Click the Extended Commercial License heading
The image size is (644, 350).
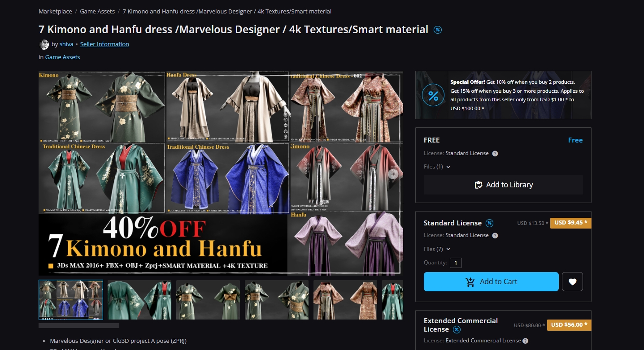(461, 325)
